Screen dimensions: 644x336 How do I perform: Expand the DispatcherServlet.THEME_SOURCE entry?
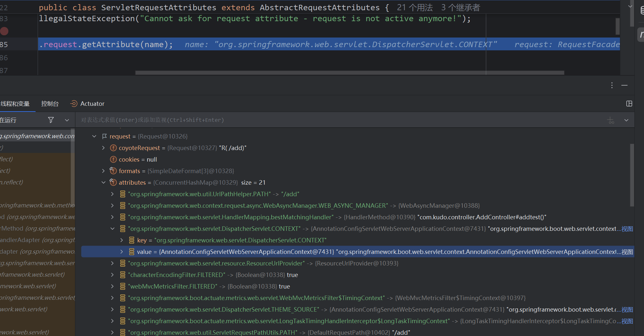[112, 309]
